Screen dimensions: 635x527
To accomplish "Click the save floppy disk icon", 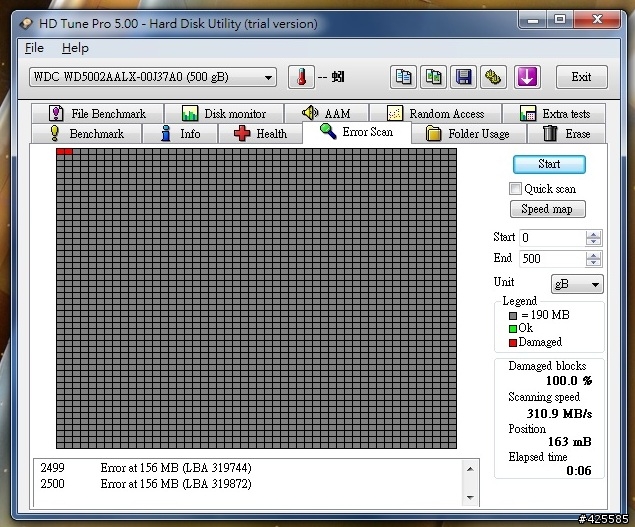I will point(463,77).
